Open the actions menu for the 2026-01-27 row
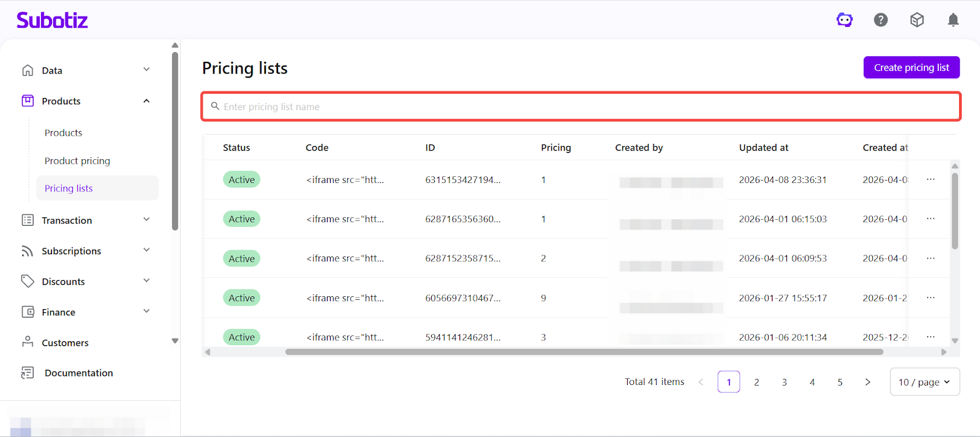980x437 pixels. [x=930, y=297]
